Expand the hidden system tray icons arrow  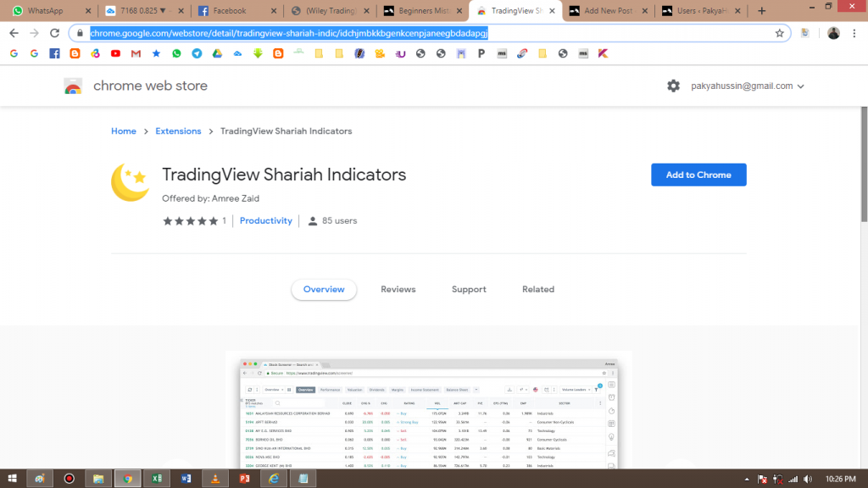747,480
